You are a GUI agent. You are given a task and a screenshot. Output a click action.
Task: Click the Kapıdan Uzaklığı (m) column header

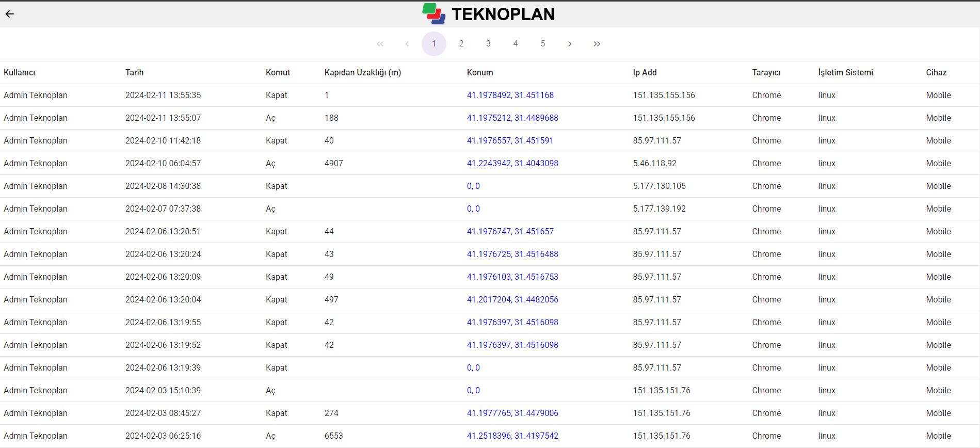point(362,73)
